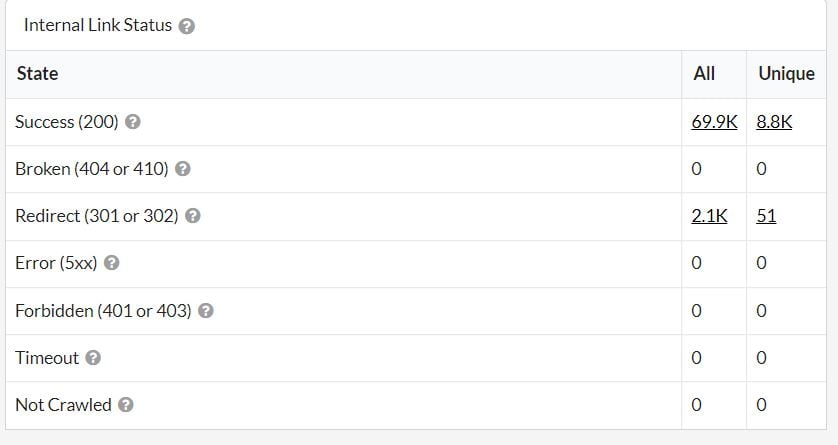Viewport: 838px width, 445px height.
Task: Click the Unique count for Timeout row
Action: click(761, 358)
